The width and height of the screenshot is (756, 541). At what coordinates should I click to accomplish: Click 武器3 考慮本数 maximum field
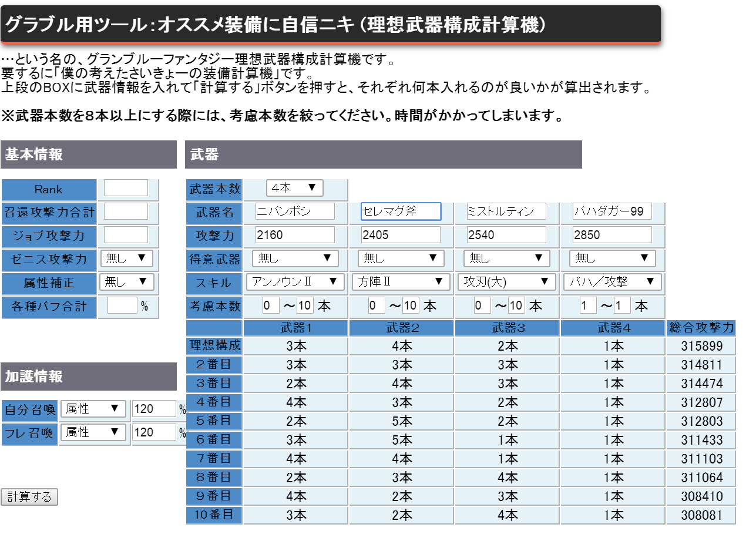click(517, 305)
